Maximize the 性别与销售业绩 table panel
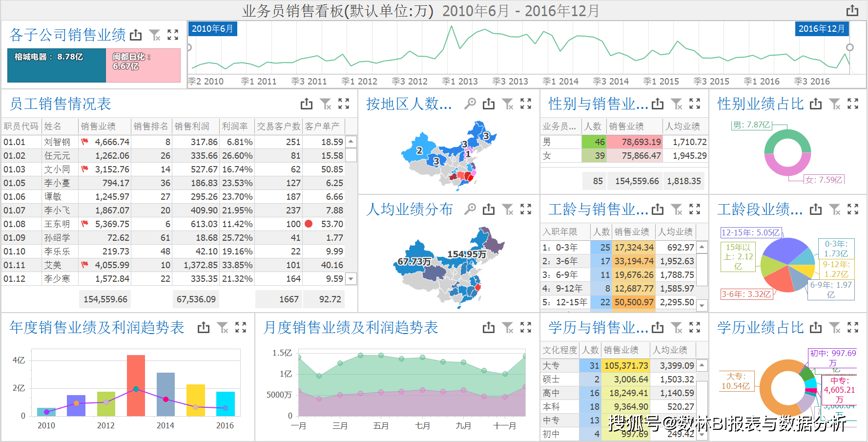The height and width of the screenshot is (442, 868). pos(695,104)
